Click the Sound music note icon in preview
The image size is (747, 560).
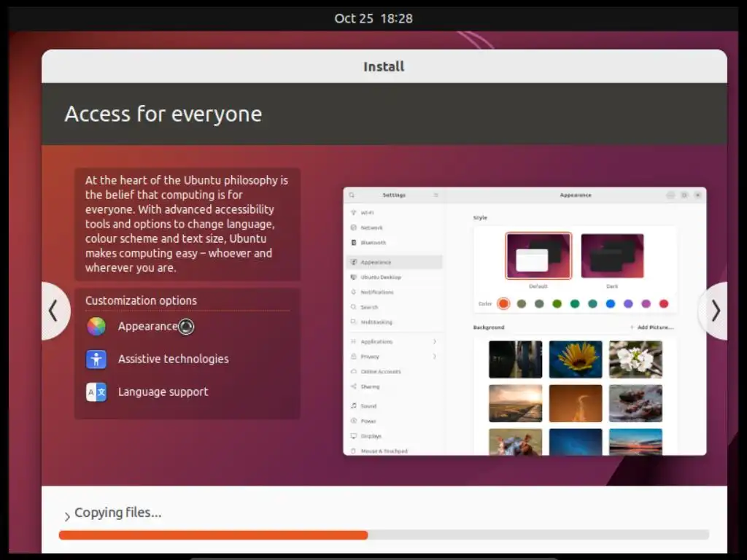tap(354, 405)
